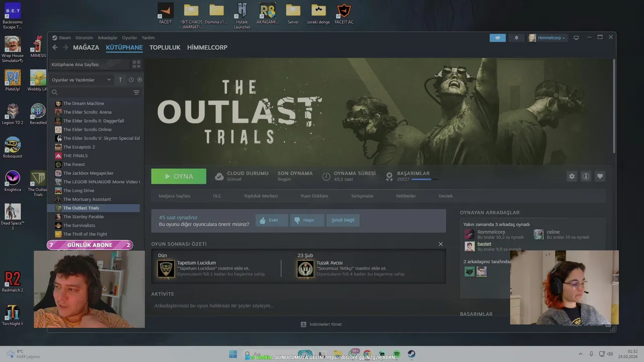Go to the TOPLULUK tab
644x362 pixels.
[165, 47]
